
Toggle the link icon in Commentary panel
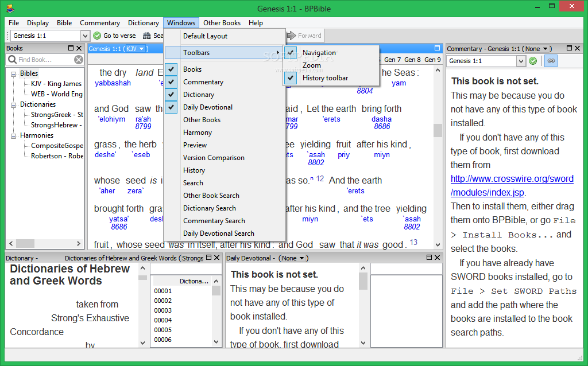pyautogui.click(x=551, y=61)
